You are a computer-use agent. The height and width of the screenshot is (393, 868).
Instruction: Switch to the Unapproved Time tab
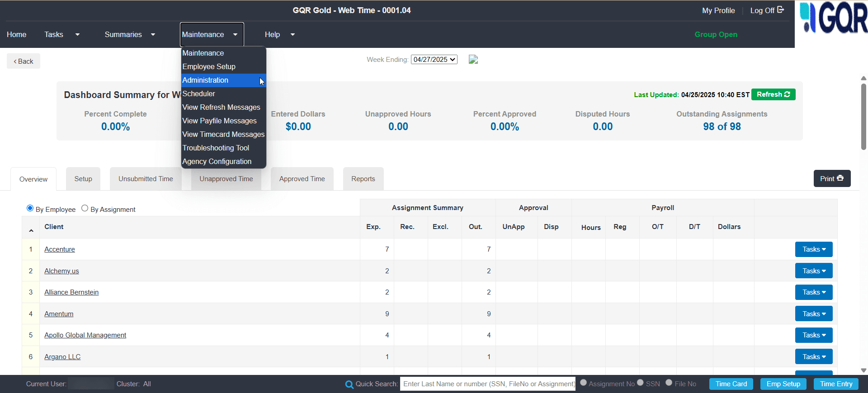coord(226,179)
